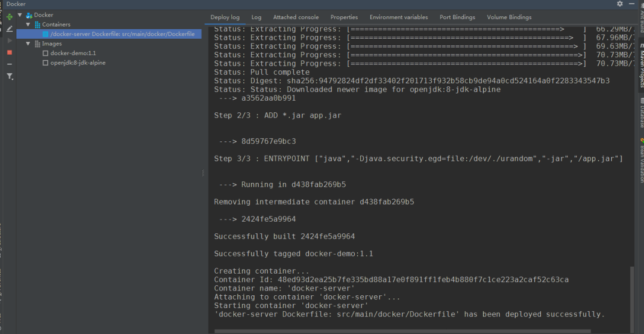This screenshot has width=644, height=334.
Task: Open the Properties tab
Action: point(344,17)
